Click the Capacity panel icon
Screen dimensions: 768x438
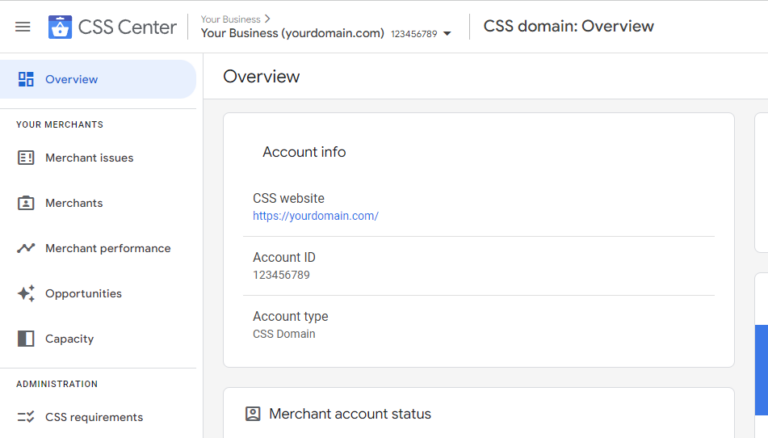click(x=26, y=339)
